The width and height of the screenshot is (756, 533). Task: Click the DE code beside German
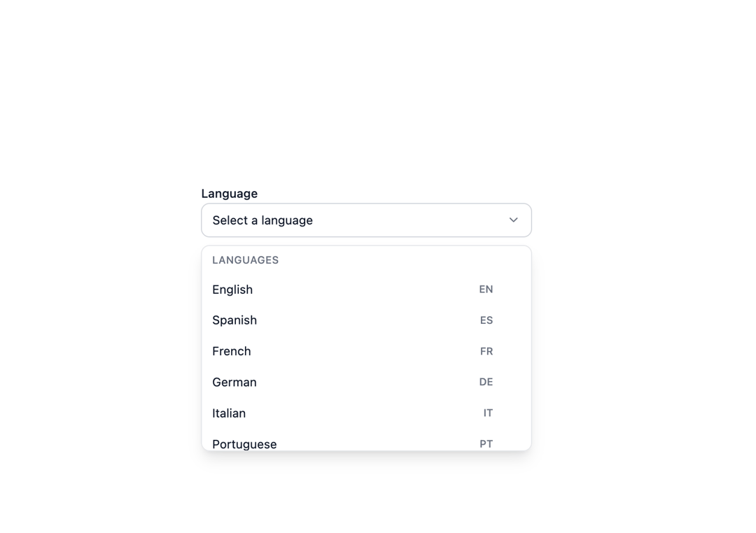pos(486,382)
